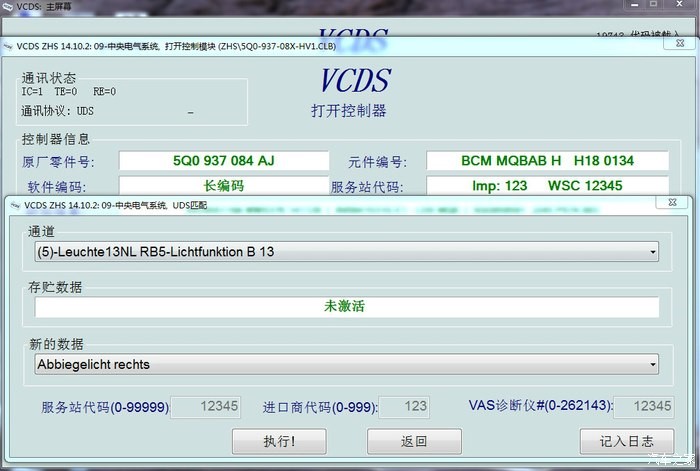Minimize the VCDS main screen window
Viewport: 700px width, 471px height.
(x=635, y=4)
